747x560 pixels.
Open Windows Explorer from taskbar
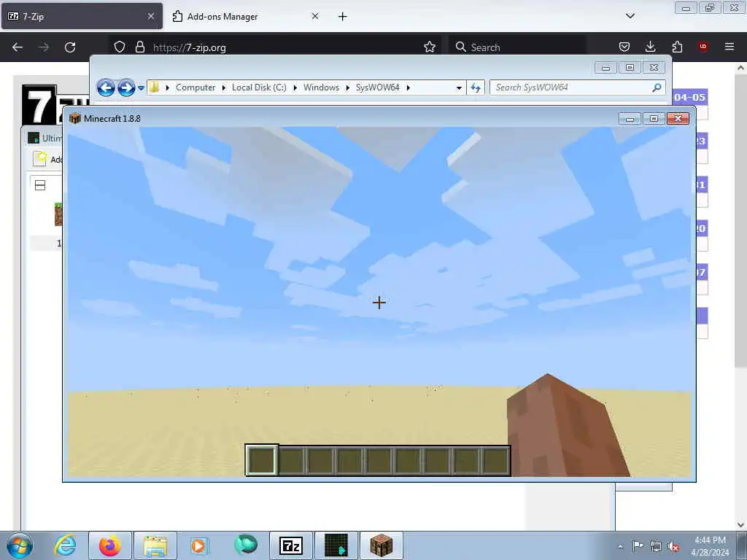(155, 545)
